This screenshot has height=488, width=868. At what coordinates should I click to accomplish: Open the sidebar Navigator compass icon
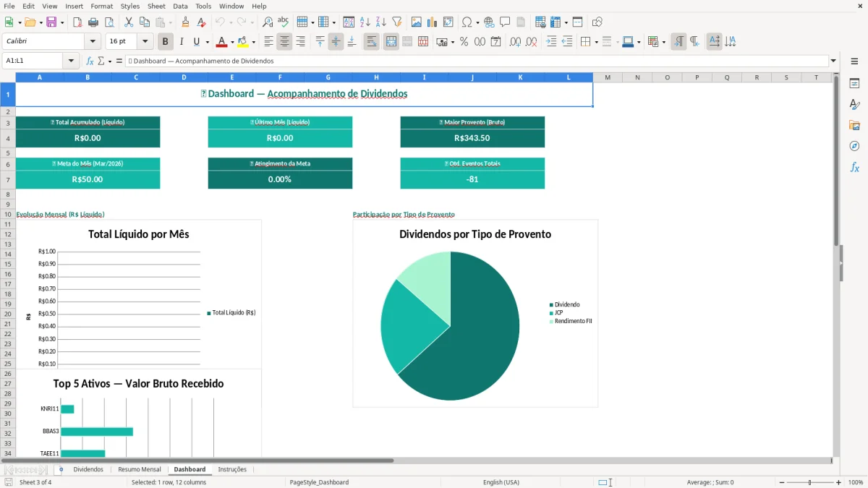[854, 146]
